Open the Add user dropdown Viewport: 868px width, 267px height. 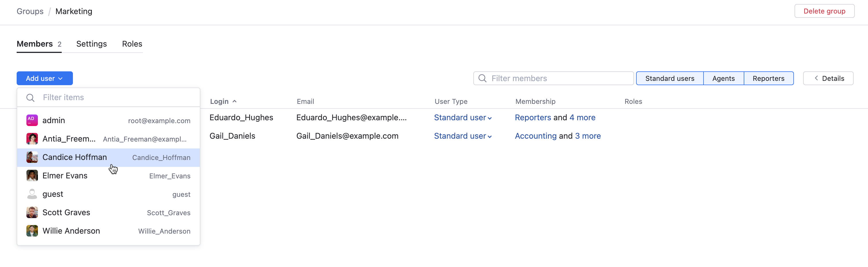(x=44, y=78)
